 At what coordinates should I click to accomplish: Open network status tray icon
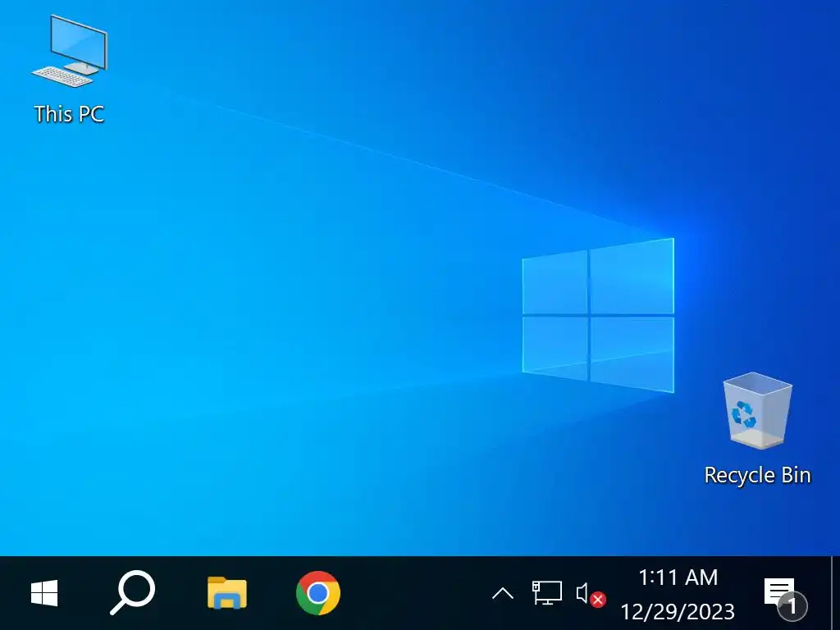pyautogui.click(x=546, y=593)
